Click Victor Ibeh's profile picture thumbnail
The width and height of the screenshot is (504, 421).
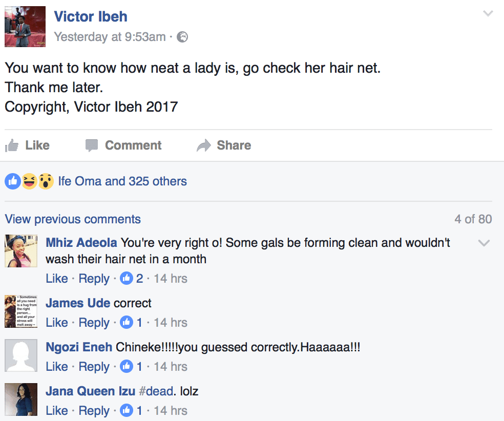tap(25, 27)
